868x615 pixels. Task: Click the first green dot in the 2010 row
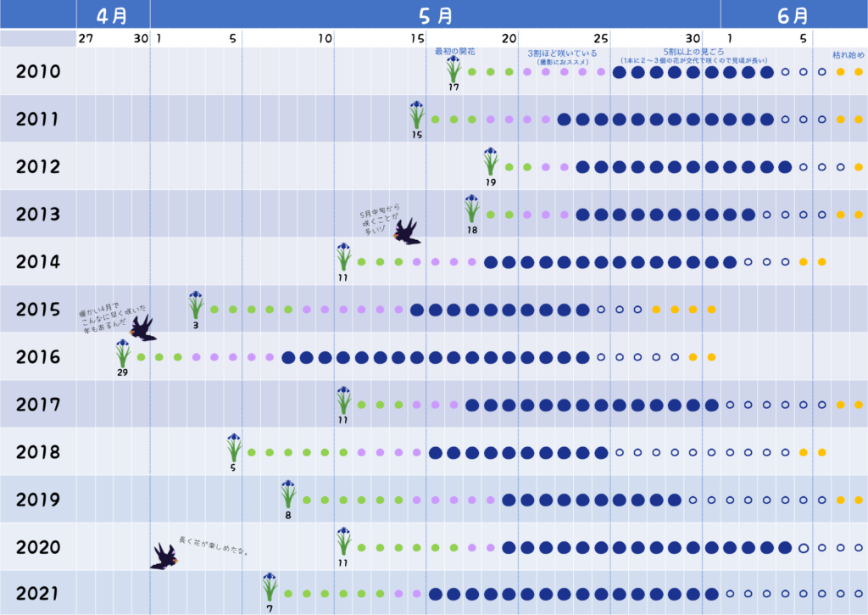pyautogui.click(x=472, y=72)
